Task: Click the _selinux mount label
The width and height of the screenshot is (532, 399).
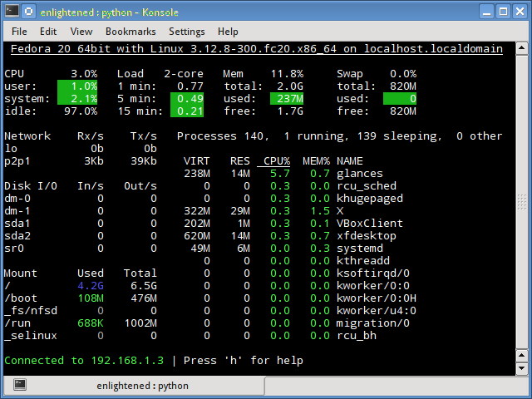Action: coord(31,336)
